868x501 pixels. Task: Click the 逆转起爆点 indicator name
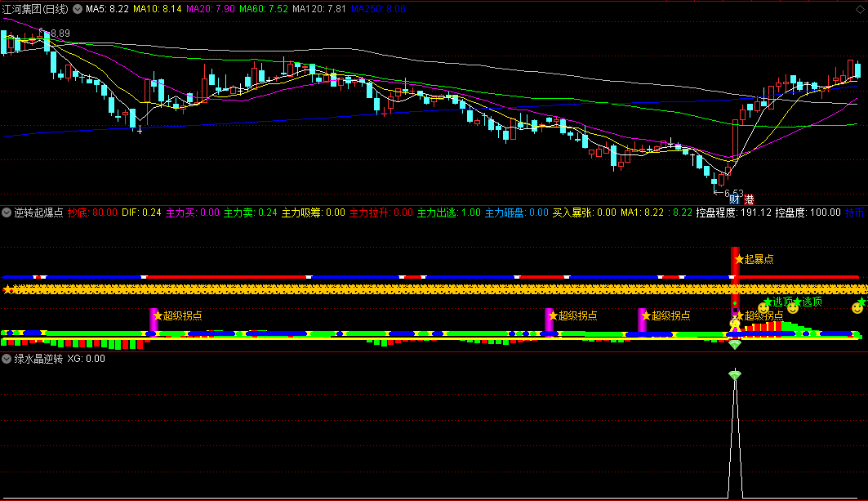38,212
